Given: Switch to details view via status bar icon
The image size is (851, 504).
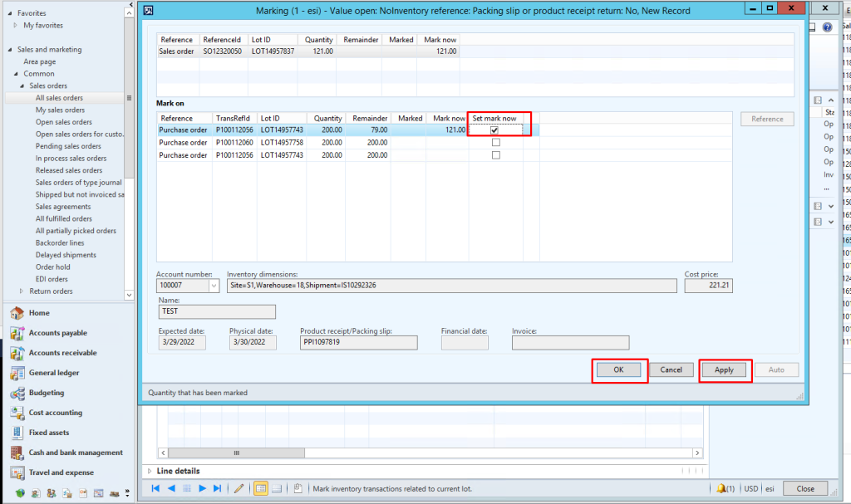Looking at the screenshot, I should [278, 488].
